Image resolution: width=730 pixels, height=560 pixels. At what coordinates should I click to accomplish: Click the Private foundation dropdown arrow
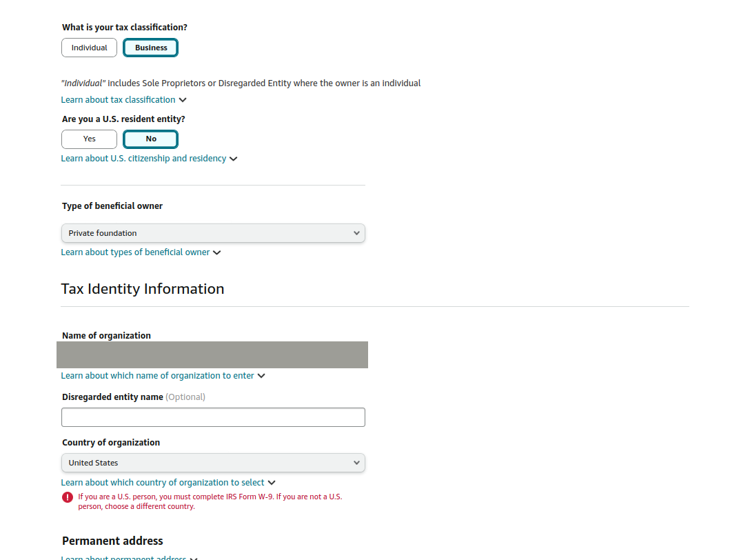tap(356, 233)
